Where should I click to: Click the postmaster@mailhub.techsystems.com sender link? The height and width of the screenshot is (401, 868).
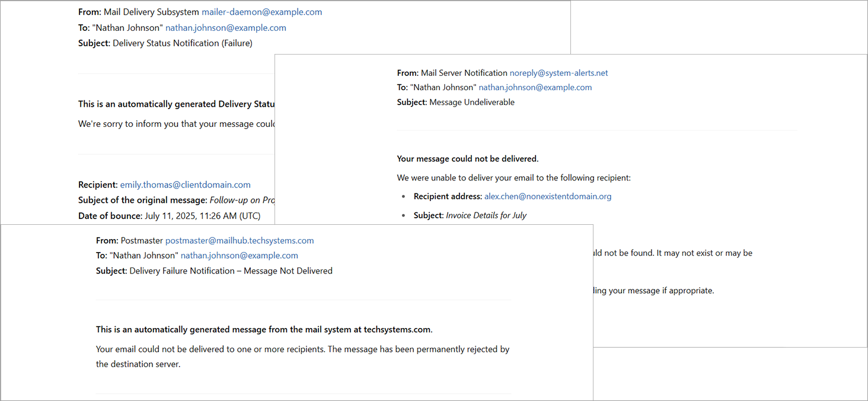pyautogui.click(x=240, y=240)
